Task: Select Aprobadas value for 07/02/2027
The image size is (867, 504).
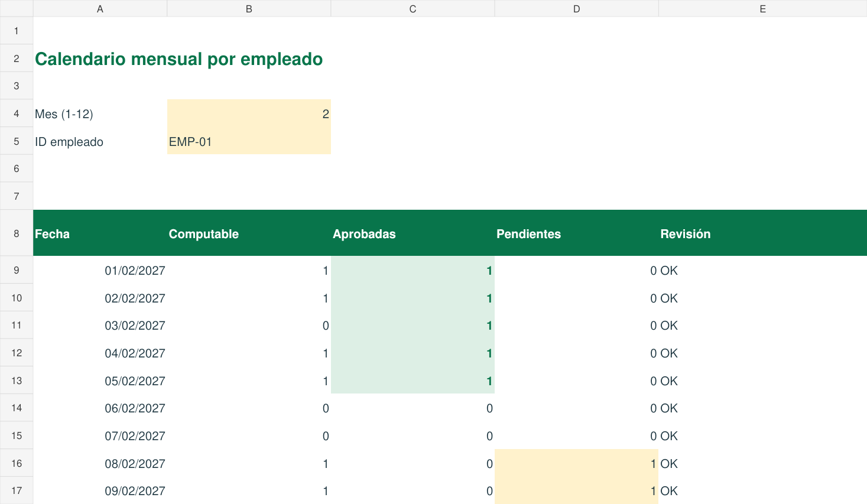Action: [413, 436]
